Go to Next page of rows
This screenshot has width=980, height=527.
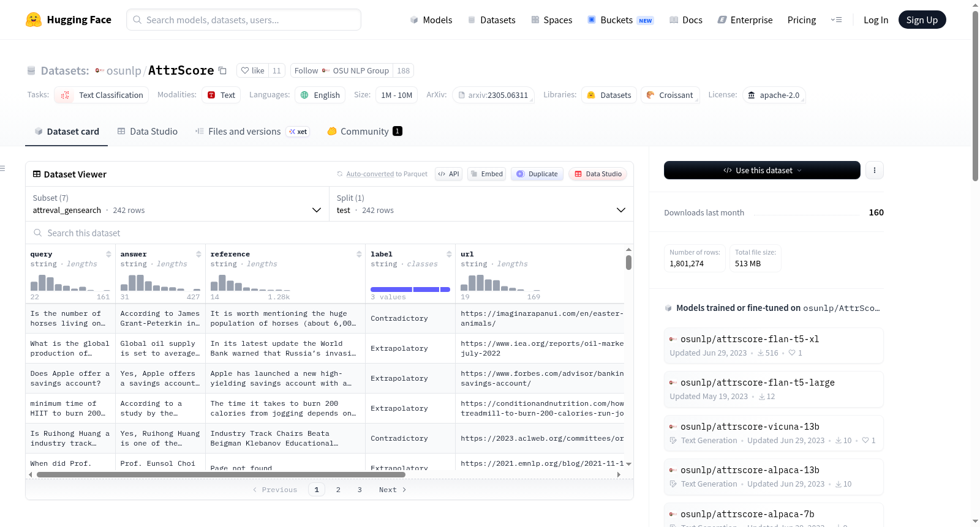point(393,490)
